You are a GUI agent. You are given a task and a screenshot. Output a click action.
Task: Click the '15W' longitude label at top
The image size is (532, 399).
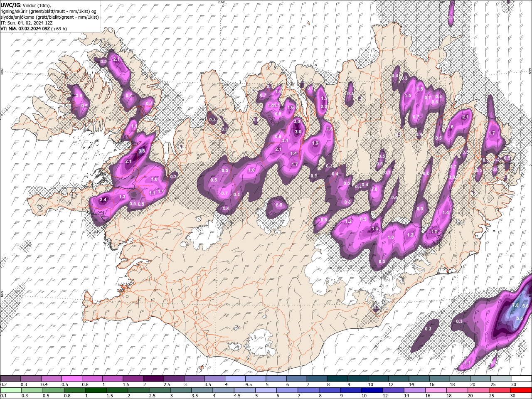[440, 2]
